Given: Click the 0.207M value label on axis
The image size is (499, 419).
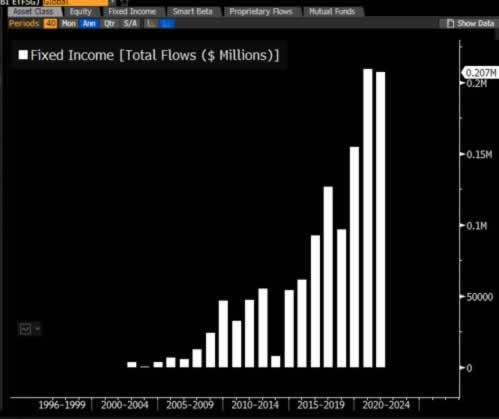Looking at the screenshot, I should pyautogui.click(x=480, y=73).
